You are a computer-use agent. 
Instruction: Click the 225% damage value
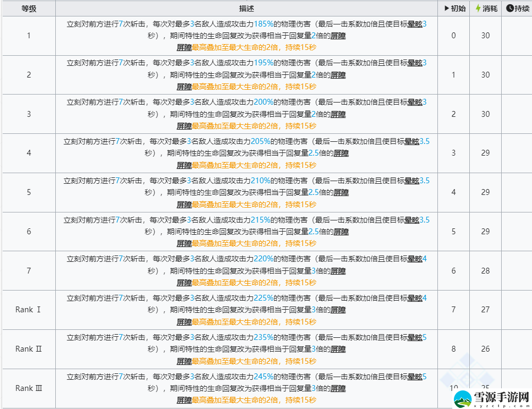pos(264,299)
